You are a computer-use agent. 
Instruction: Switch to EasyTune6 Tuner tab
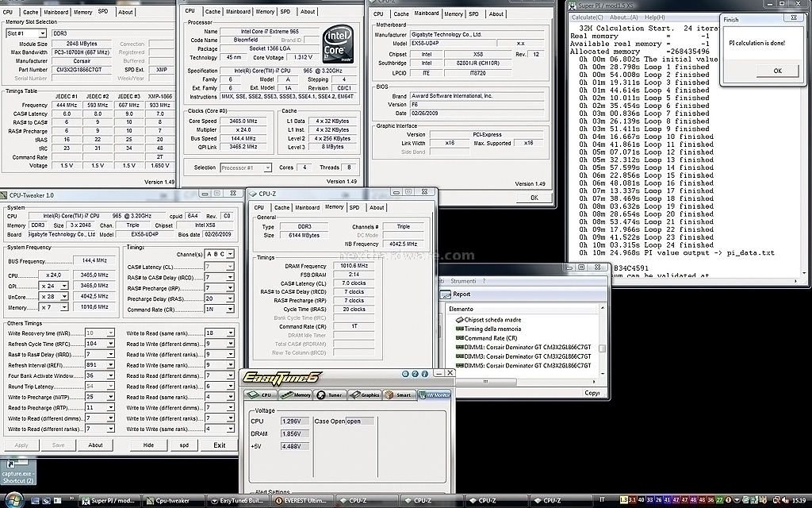point(330,395)
